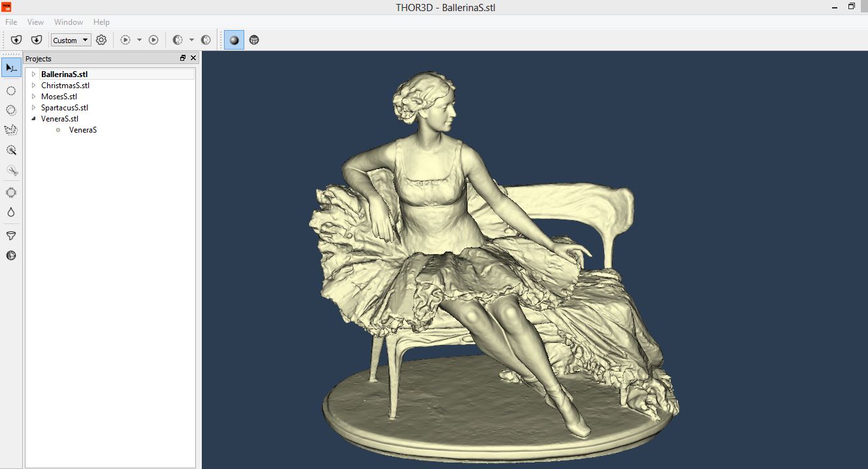Image resolution: width=868 pixels, height=469 pixels.
Task: Toggle the wireframe globe view mode
Action: pyautogui.click(x=254, y=40)
